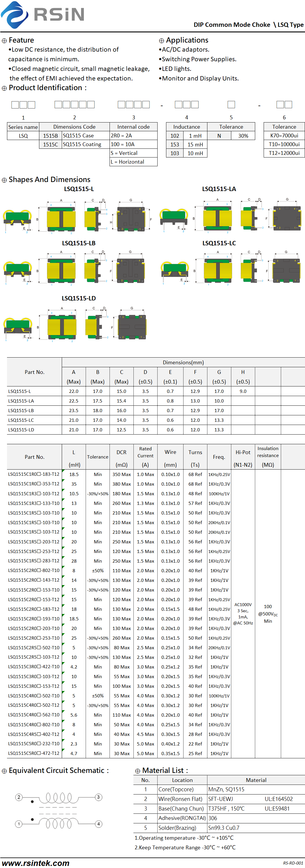The height and width of the screenshot is (868, 305).
Task: Click the 'AC1000V 3 Sec, 1mA' Hi-Pot value
Action: 243,614
